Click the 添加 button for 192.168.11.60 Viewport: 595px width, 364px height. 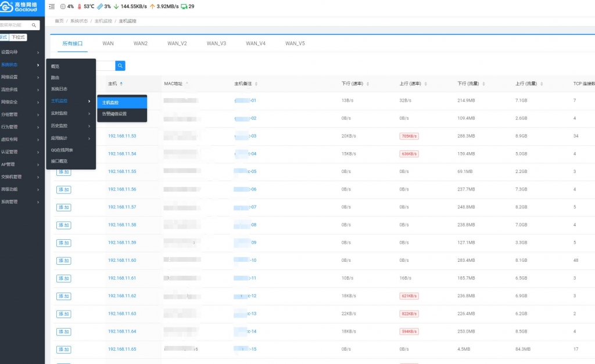[63, 261]
